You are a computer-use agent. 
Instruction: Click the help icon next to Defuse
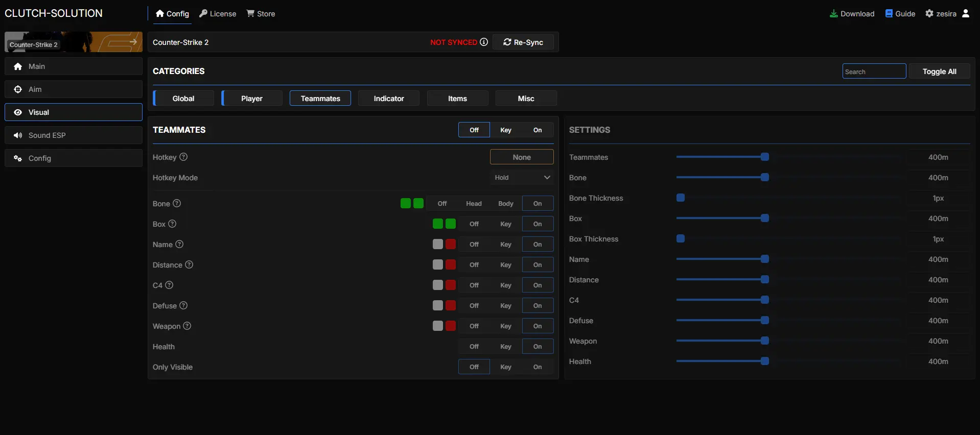point(183,305)
